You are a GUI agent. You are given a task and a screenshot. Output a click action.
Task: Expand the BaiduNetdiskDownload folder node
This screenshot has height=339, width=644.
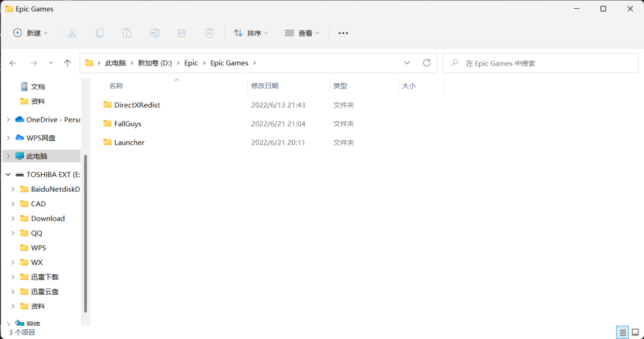(13, 189)
